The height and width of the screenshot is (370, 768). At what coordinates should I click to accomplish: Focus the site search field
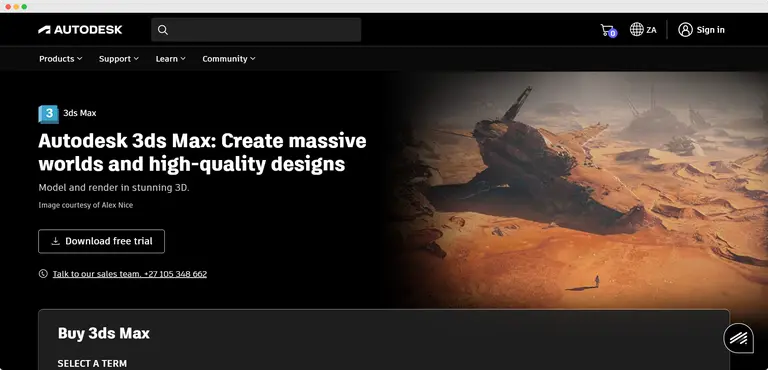click(256, 30)
